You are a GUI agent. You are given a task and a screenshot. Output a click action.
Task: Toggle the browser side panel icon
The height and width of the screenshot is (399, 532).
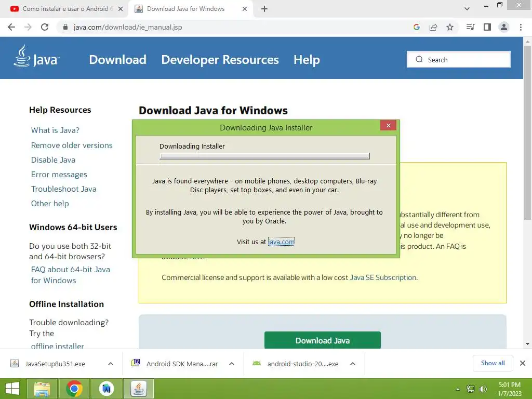point(487,27)
